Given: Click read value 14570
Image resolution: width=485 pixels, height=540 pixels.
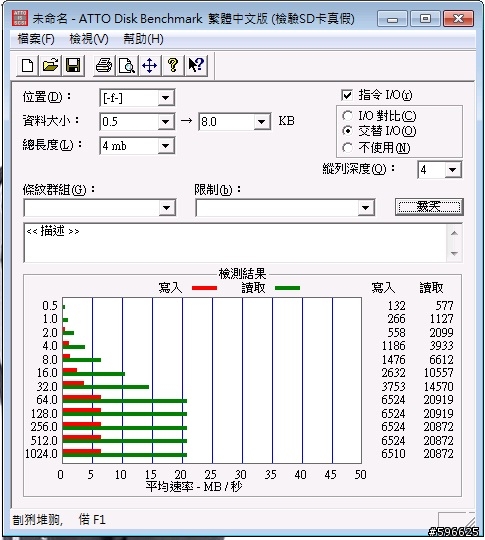Looking at the screenshot, I should 438,386.
